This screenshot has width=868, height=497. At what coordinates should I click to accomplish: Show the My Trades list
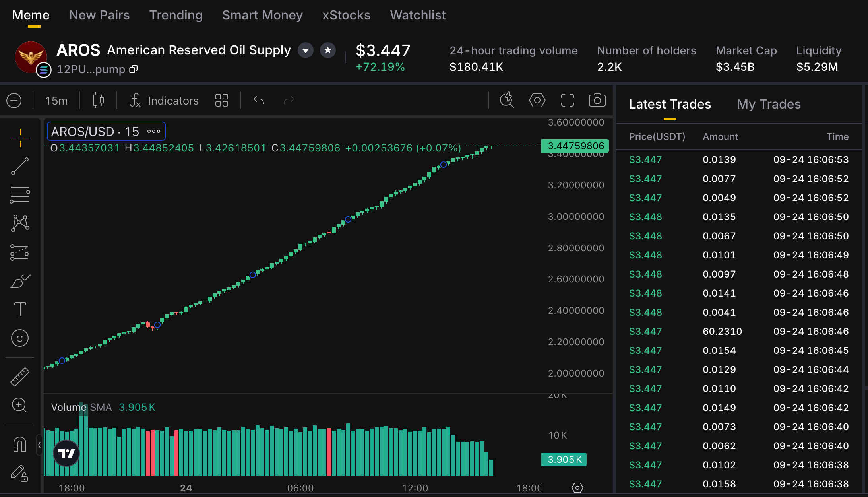click(769, 104)
